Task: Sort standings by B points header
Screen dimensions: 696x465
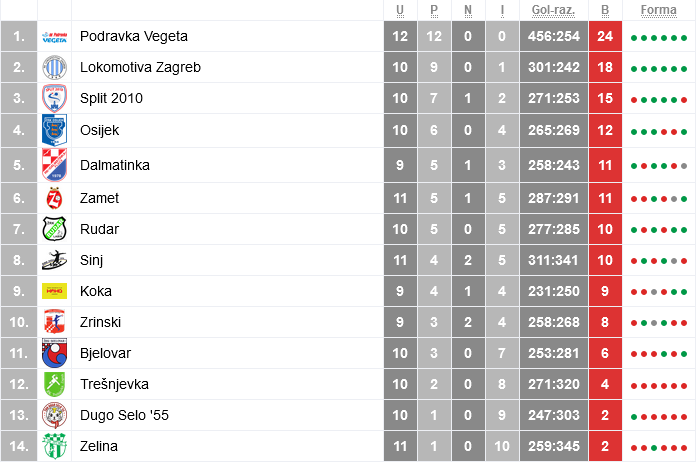Action: [605, 10]
